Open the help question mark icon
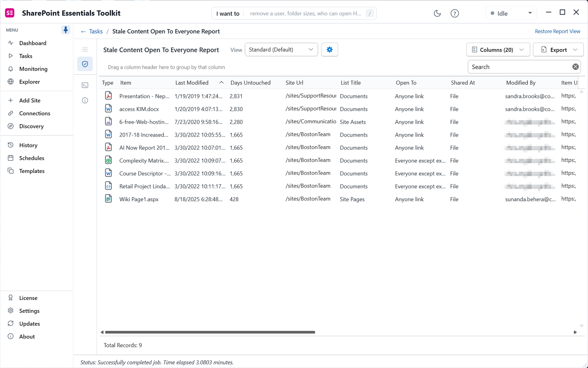 [455, 13]
